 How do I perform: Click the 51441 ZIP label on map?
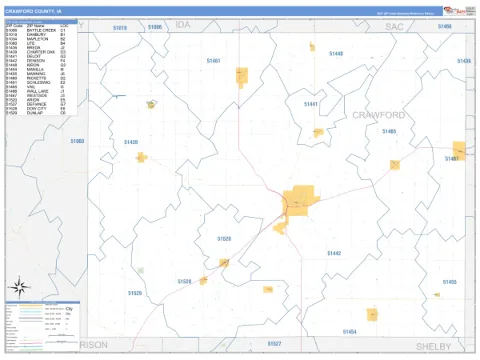coord(311,104)
